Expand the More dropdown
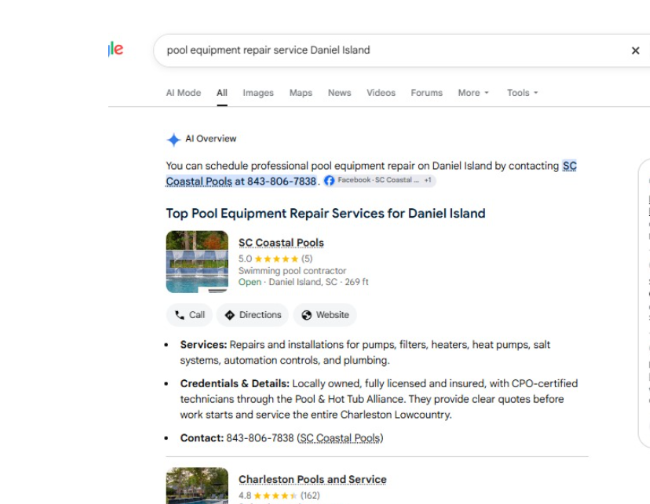 click(x=473, y=93)
